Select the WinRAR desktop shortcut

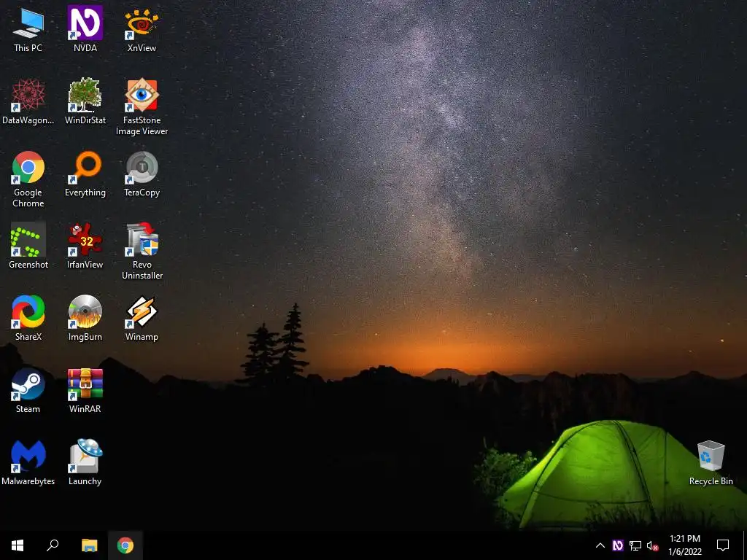click(x=85, y=391)
